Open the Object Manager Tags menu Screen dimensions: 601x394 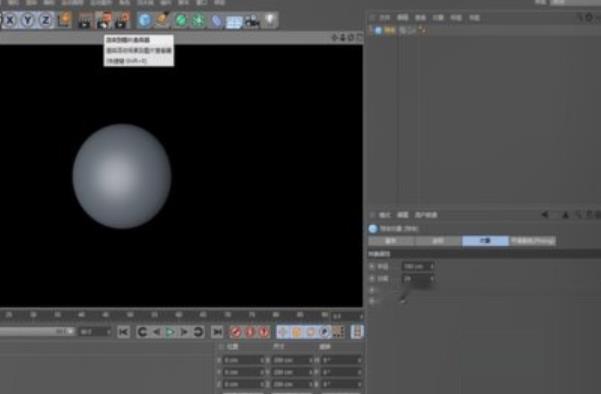click(456, 18)
